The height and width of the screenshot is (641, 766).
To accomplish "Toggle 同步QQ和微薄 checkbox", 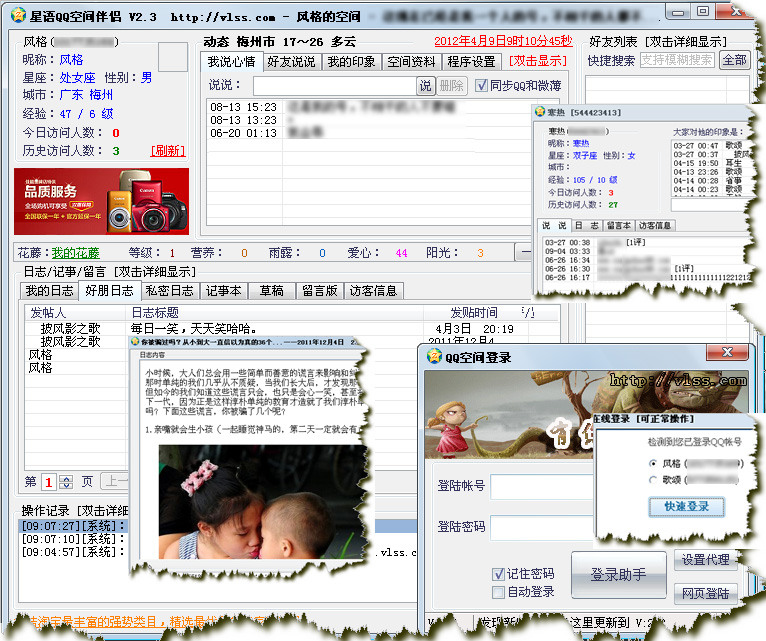I will (482, 85).
